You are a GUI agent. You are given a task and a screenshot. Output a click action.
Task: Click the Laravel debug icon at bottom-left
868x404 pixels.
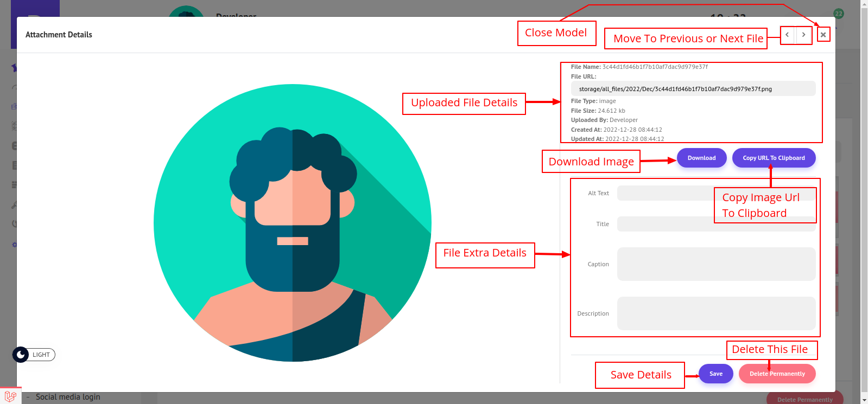tap(10, 396)
